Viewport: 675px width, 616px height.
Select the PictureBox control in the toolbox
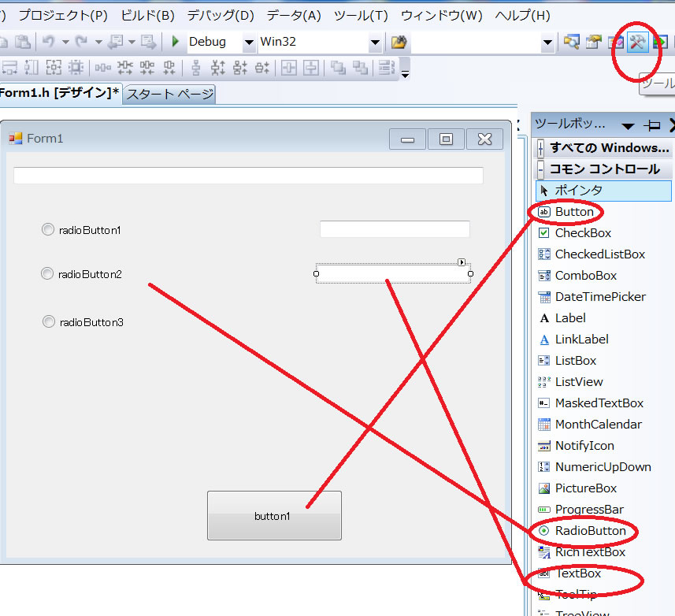click(585, 488)
